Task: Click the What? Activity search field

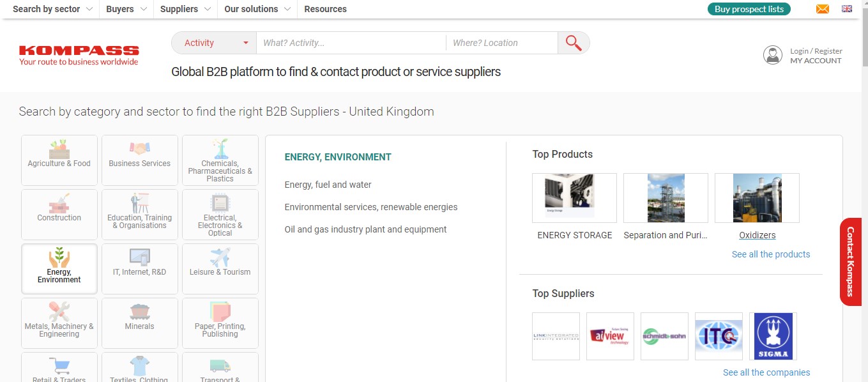Action: pos(351,43)
